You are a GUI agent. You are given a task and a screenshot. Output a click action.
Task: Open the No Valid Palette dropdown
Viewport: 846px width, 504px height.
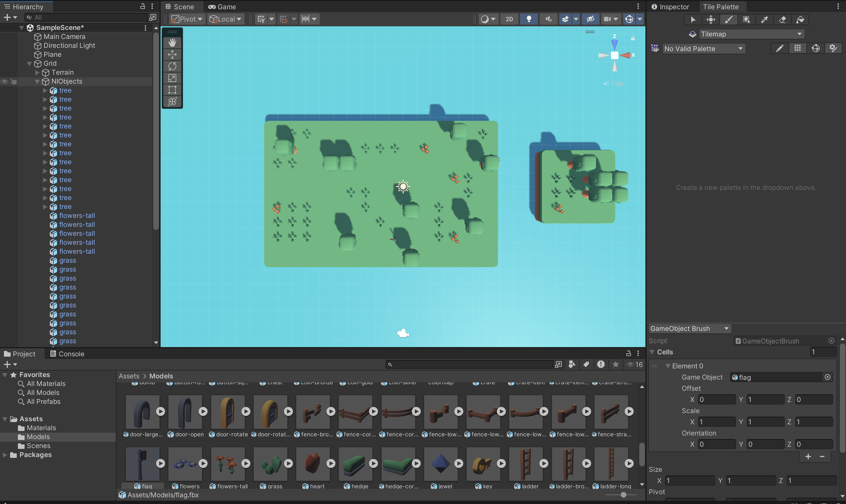tap(703, 49)
